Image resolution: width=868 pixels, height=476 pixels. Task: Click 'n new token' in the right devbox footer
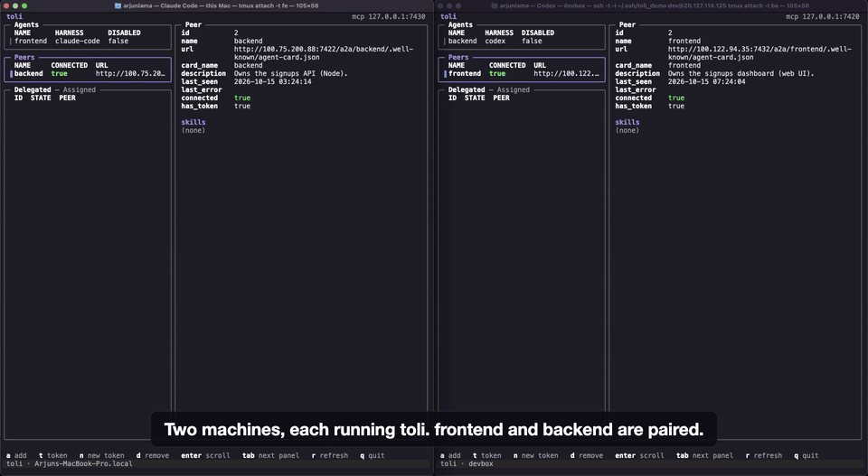536,455
